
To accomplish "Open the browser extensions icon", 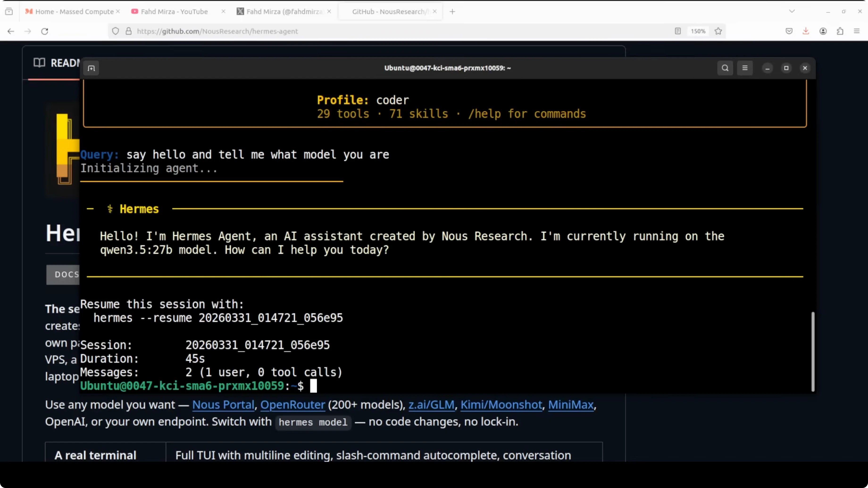I will coord(840,31).
